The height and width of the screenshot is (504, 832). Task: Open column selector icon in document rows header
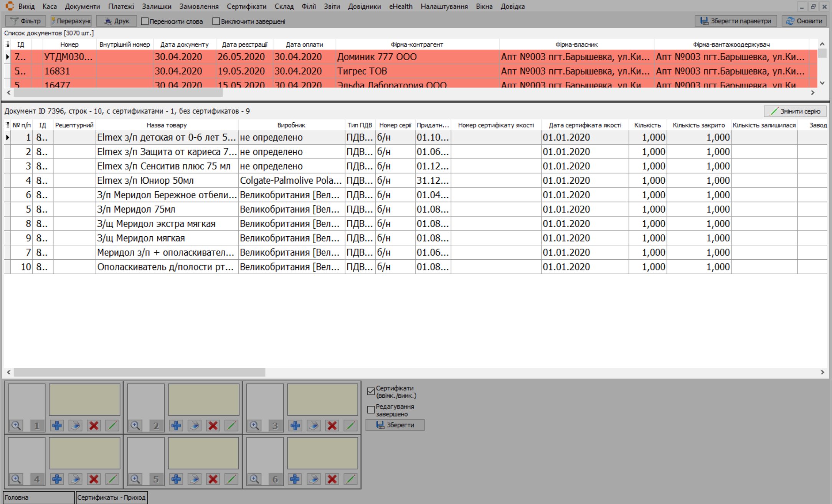[7, 125]
